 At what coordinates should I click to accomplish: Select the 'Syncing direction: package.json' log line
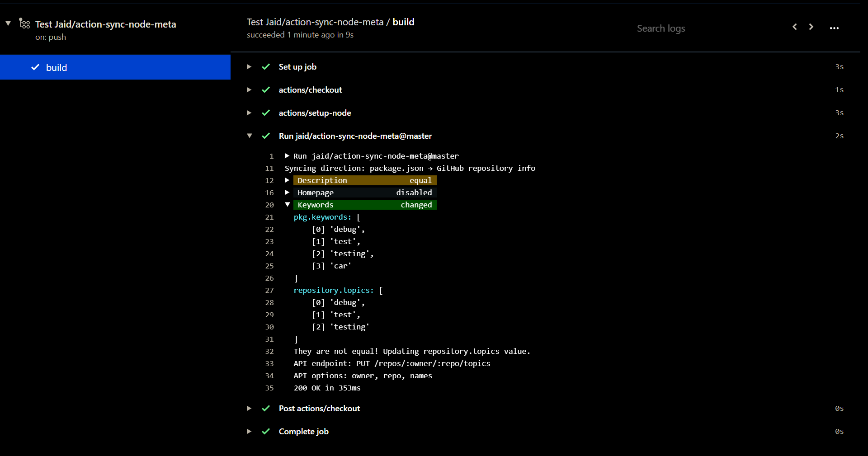(x=410, y=168)
